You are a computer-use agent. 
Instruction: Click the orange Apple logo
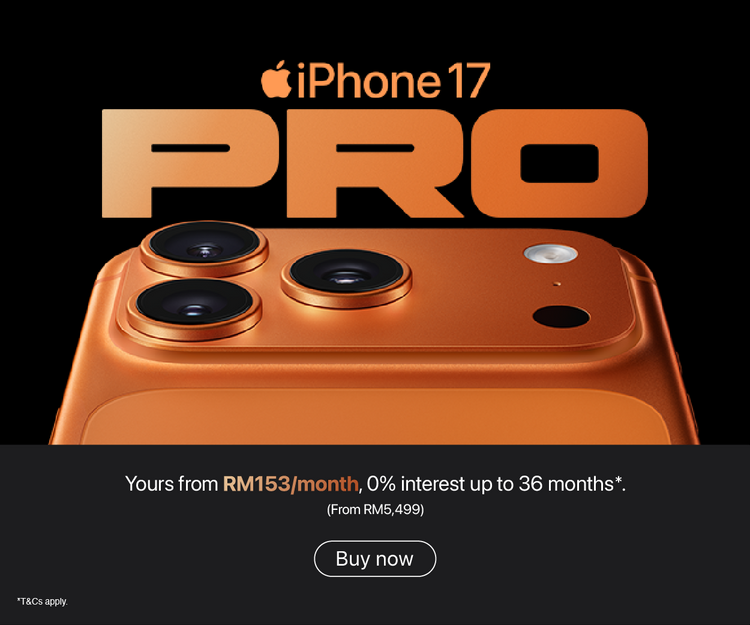click(x=276, y=79)
